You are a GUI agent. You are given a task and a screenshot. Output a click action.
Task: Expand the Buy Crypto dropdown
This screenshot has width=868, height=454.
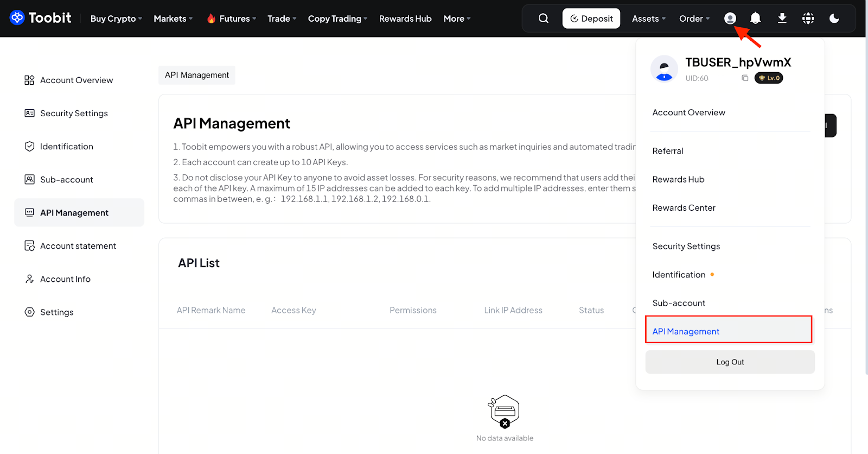tap(116, 18)
